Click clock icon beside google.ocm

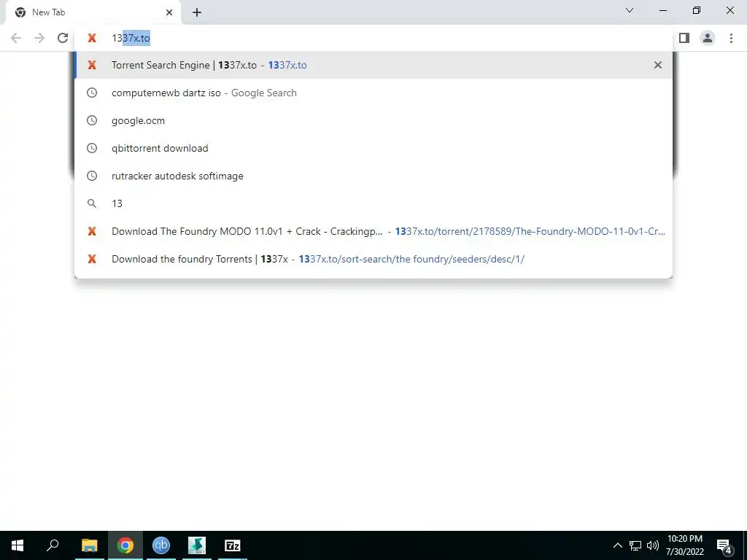coord(92,120)
